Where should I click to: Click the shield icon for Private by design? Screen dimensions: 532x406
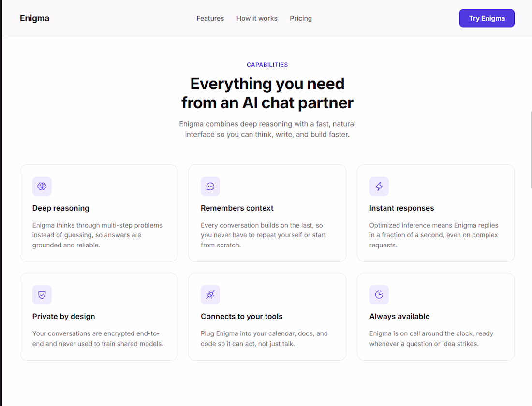click(42, 295)
